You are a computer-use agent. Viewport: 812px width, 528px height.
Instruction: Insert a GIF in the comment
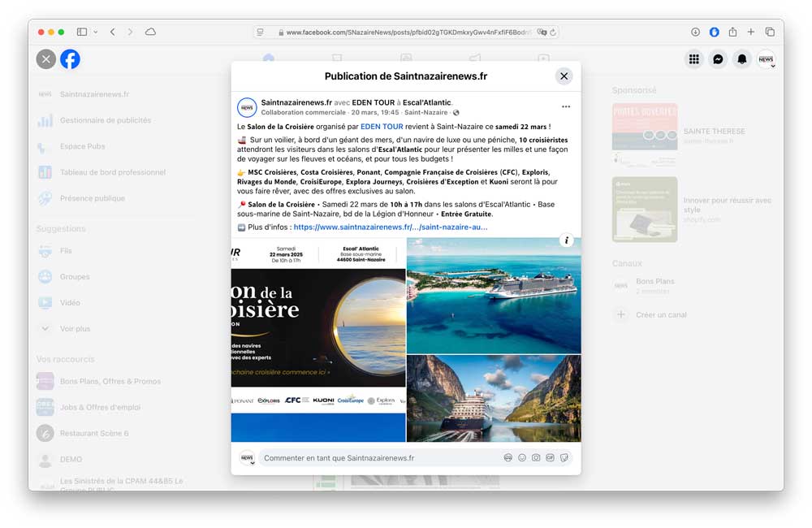pyautogui.click(x=550, y=458)
